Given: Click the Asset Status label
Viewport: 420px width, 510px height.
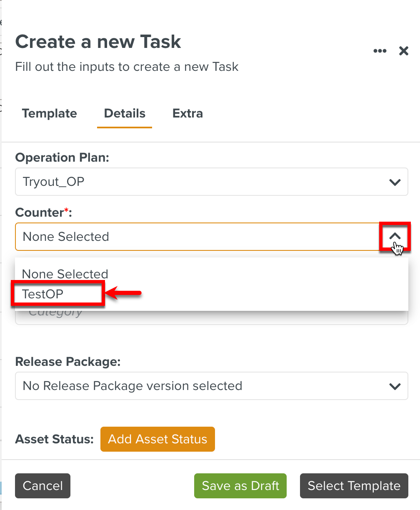Looking at the screenshot, I should pyautogui.click(x=55, y=439).
